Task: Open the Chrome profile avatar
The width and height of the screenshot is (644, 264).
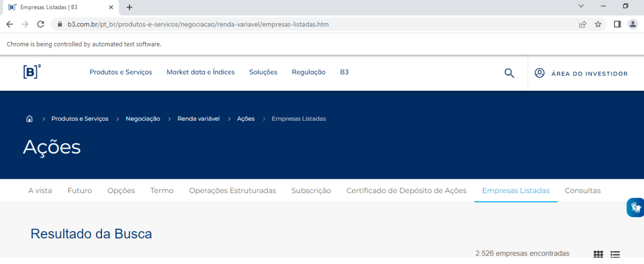Action: pos(632,24)
